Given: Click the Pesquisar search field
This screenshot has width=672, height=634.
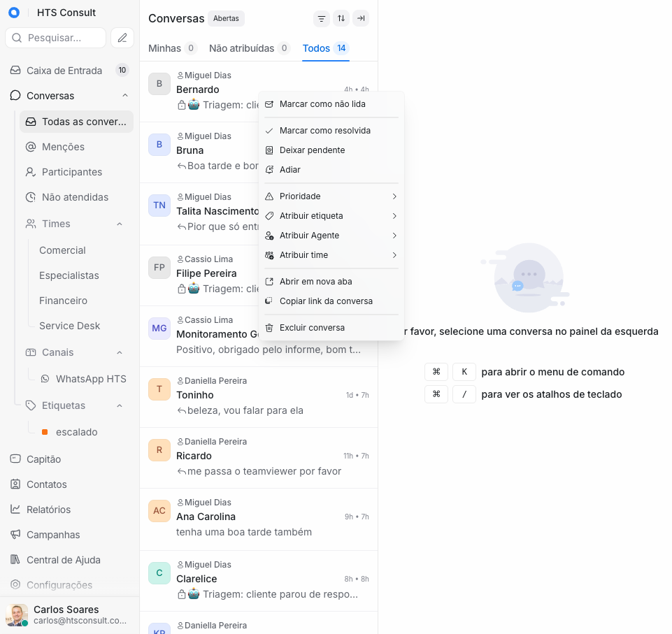Looking at the screenshot, I should (x=56, y=38).
